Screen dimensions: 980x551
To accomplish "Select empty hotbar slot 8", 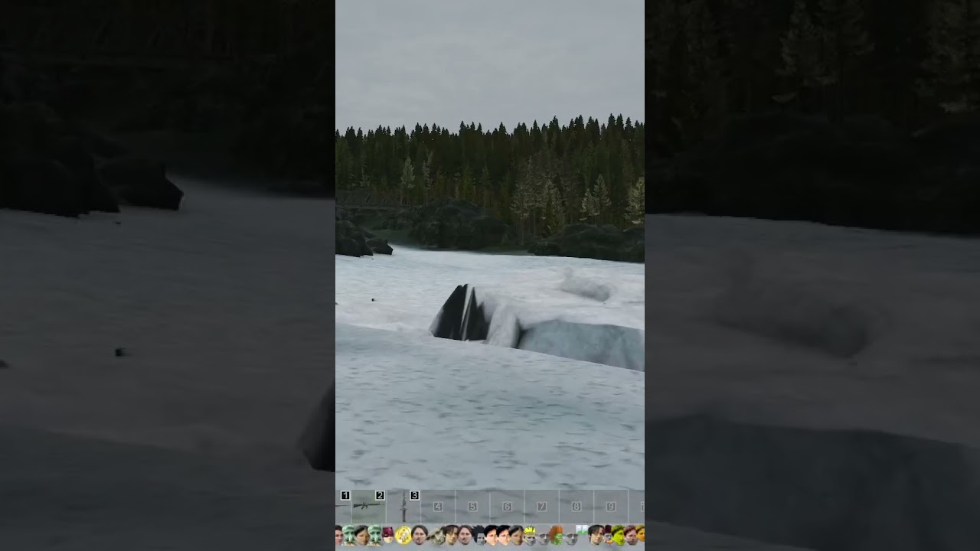I will pos(577,507).
